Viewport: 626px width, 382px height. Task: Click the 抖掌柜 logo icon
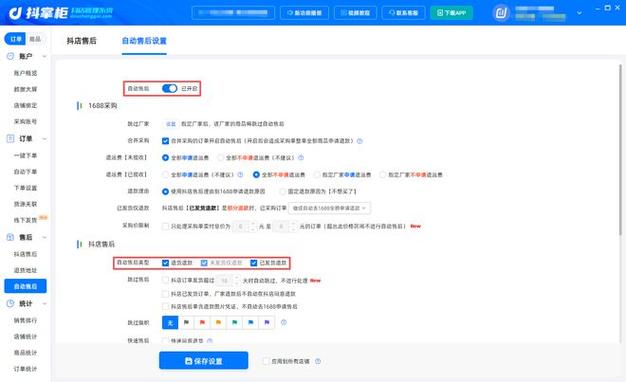[15, 13]
